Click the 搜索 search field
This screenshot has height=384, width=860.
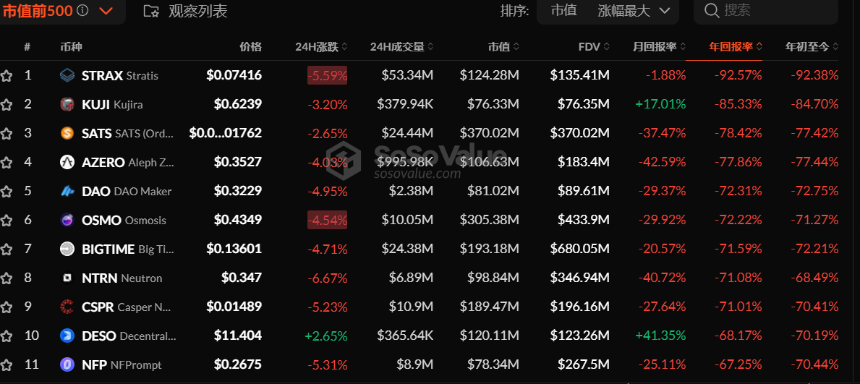(x=766, y=10)
